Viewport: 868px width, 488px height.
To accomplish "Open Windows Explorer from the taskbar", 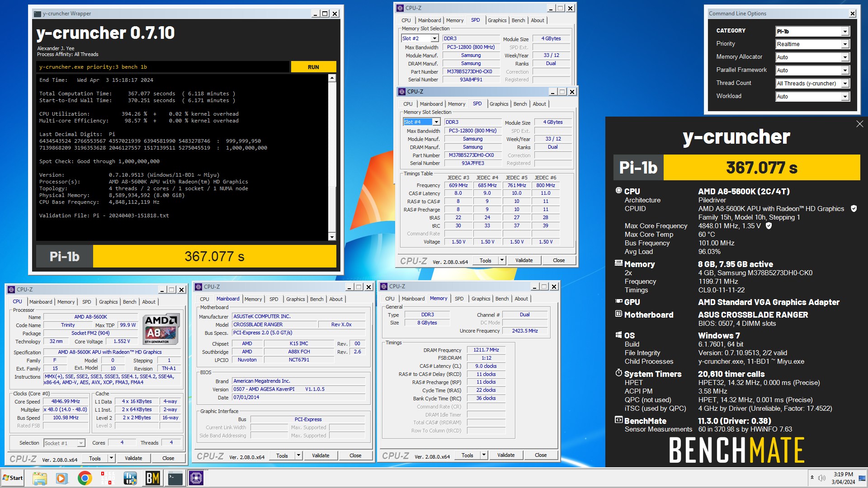I will [x=39, y=478].
